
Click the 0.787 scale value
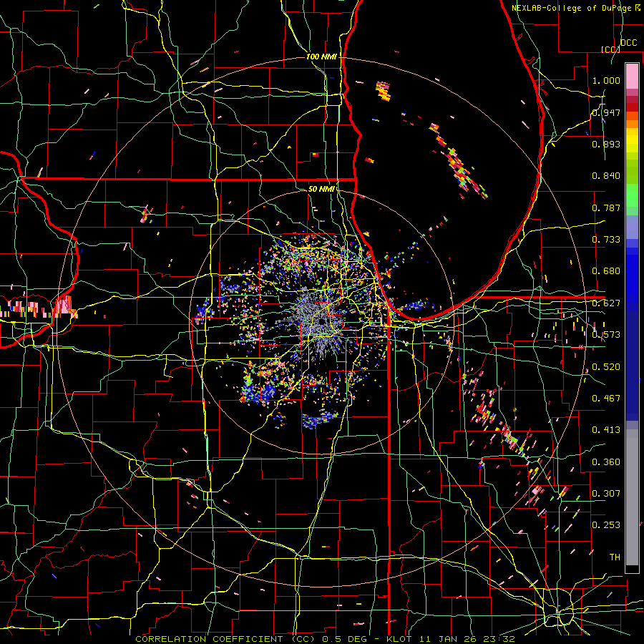(606, 208)
